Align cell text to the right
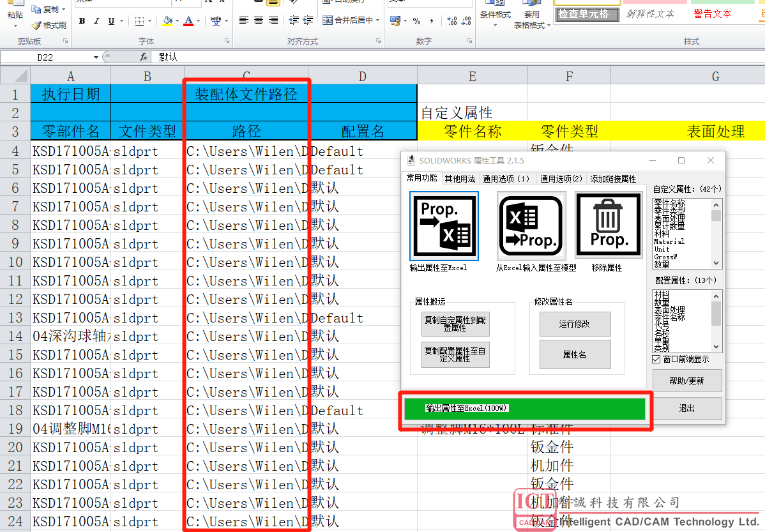765x532 pixels. click(273, 20)
